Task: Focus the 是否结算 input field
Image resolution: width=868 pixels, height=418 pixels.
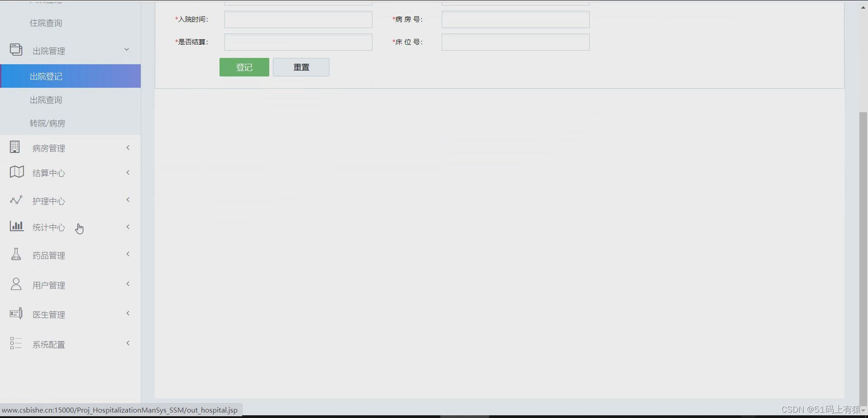Action: point(298,42)
